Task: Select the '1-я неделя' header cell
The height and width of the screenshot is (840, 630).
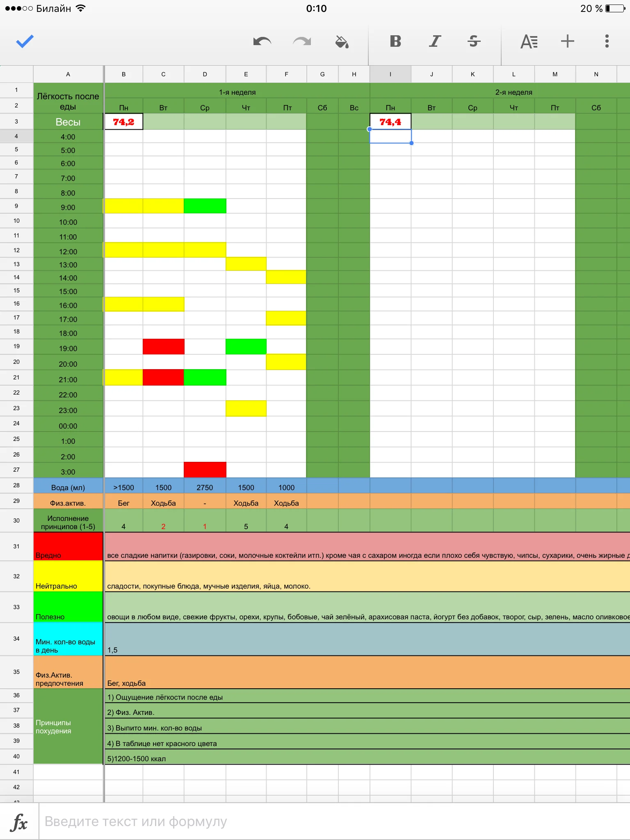Action: (x=237, y=91)
